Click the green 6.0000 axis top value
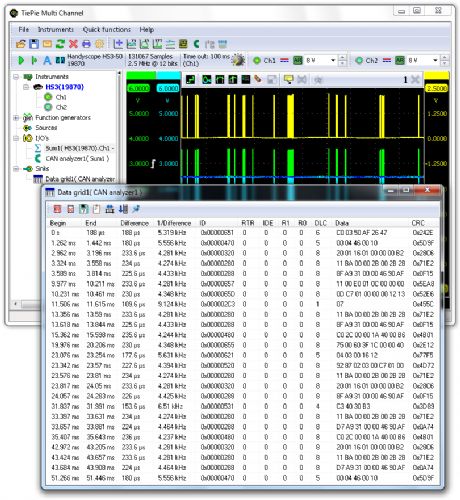 (138, 88)
